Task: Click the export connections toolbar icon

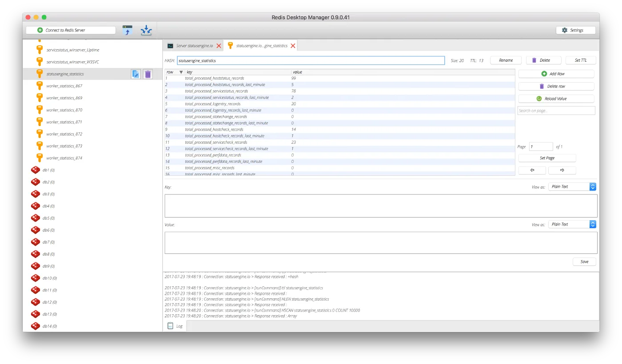Action: 146,30
